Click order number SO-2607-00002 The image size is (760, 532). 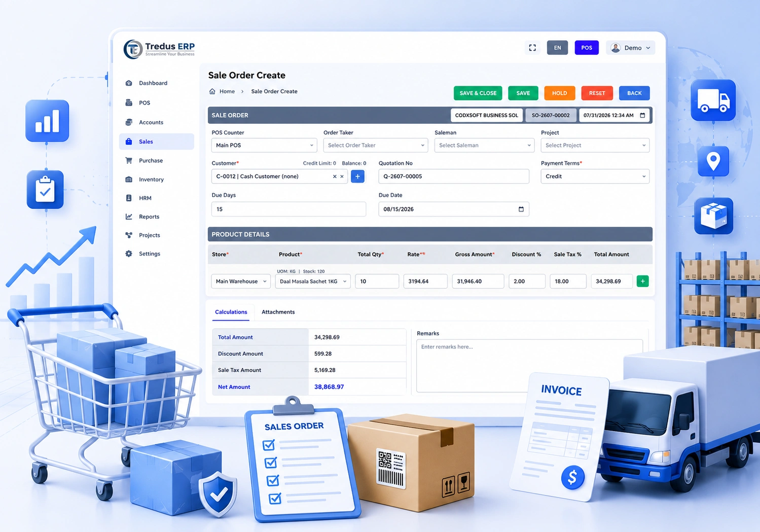pos(551,115)
